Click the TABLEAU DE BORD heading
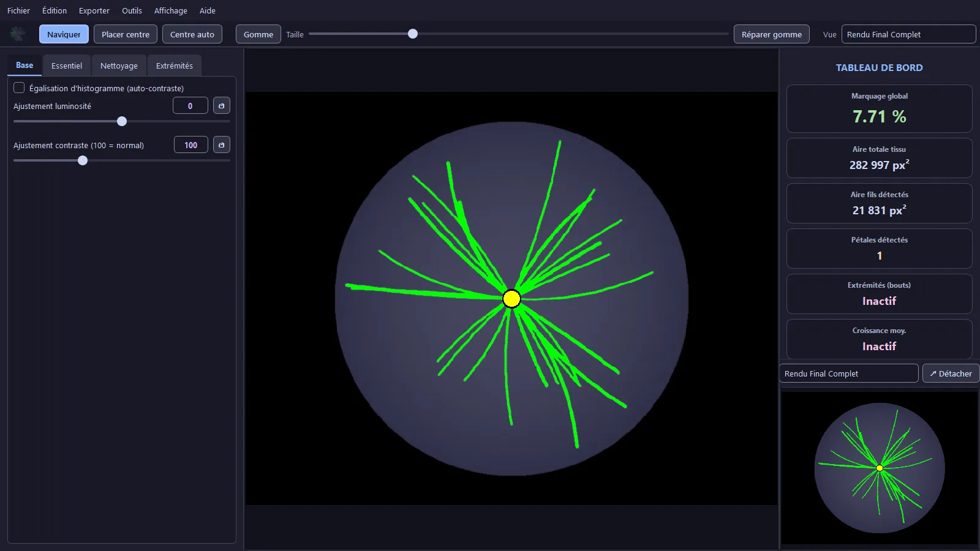The image size is (980, 551). (x=880, y=68)
